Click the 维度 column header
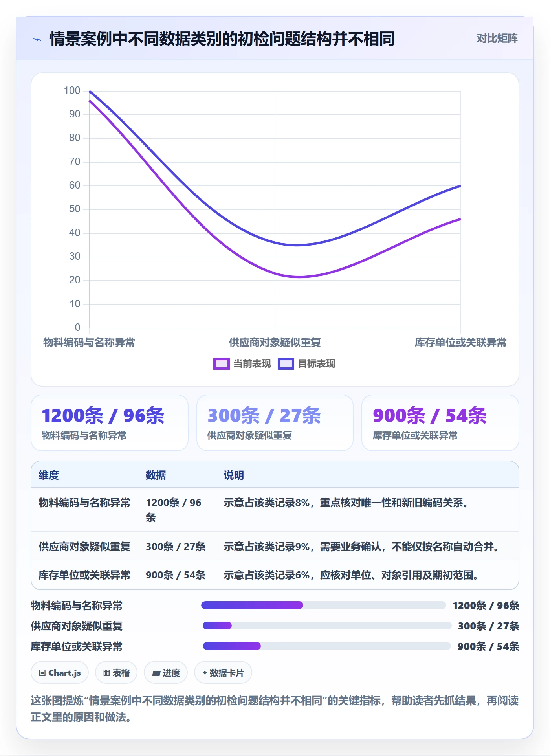 point(49,475)
